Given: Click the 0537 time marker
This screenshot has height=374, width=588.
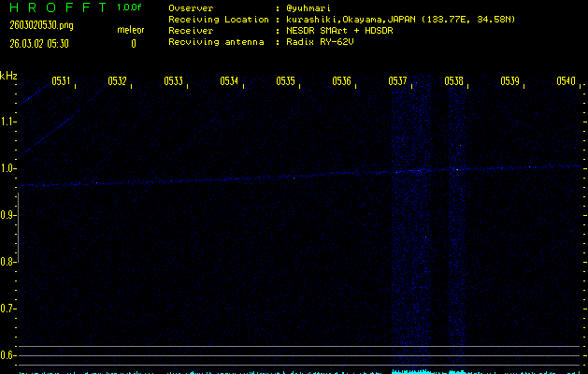Looking at the screenshot, I should pyautogui.click(x=397, y=81).
